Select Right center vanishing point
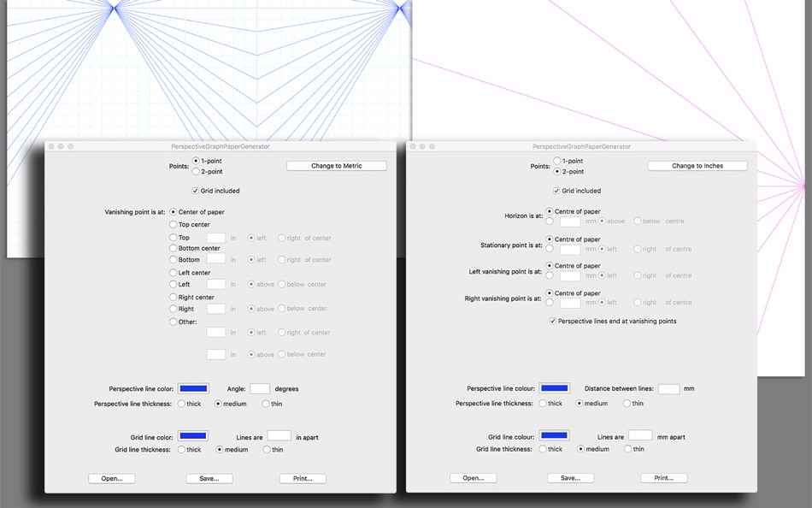Screen dimensions: 812x508 coord(173,297)
